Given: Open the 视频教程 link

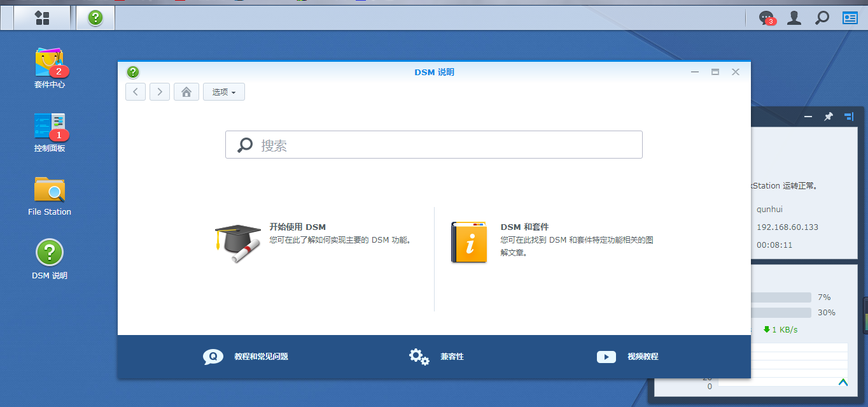Looking at the screenshot, I should tap(627, 357).
